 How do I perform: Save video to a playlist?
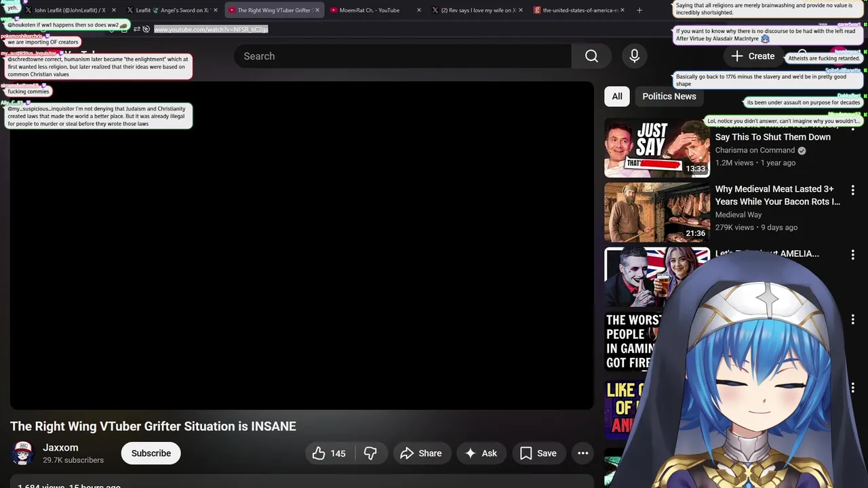[538, 453]
